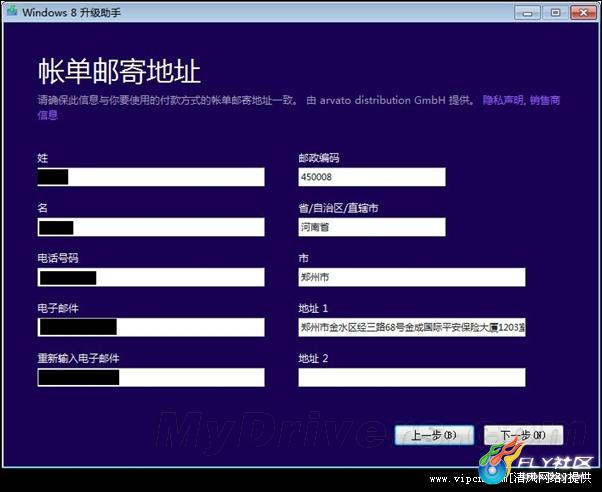
Task: Open the 隐私声明 privacy statement link
Action: point(503,100)
